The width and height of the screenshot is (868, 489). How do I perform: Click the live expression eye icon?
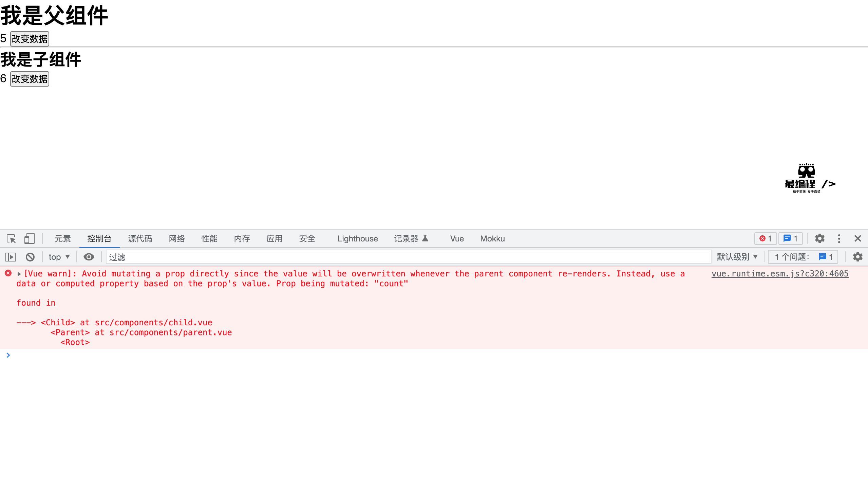[89, 257]
